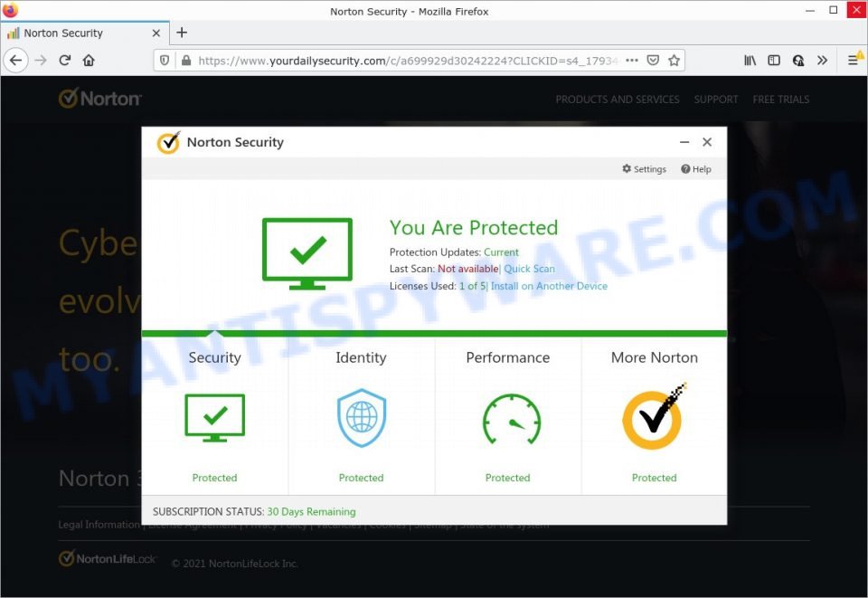This screenshot has width=868, height=598.
Task: Click Protected status under Security
Action: (215, 478)
